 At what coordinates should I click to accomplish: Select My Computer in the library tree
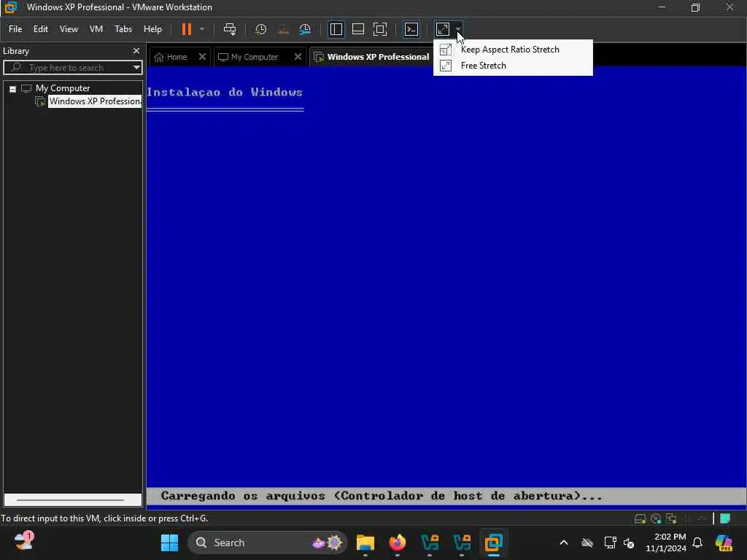tap(63, 88)
